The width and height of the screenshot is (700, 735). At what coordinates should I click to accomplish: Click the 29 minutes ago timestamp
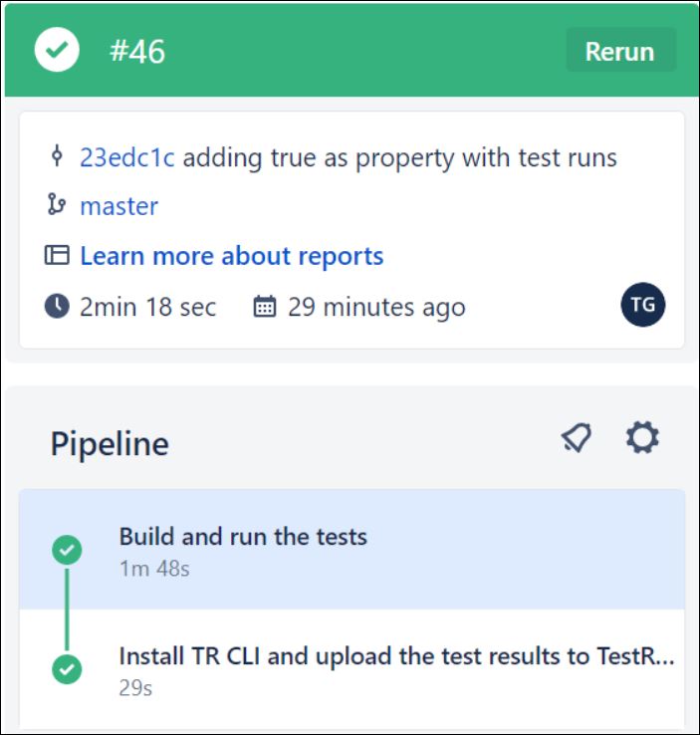376,307
